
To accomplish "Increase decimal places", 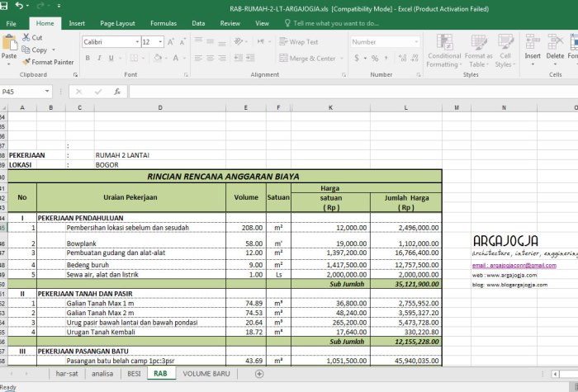I will 402,59.
